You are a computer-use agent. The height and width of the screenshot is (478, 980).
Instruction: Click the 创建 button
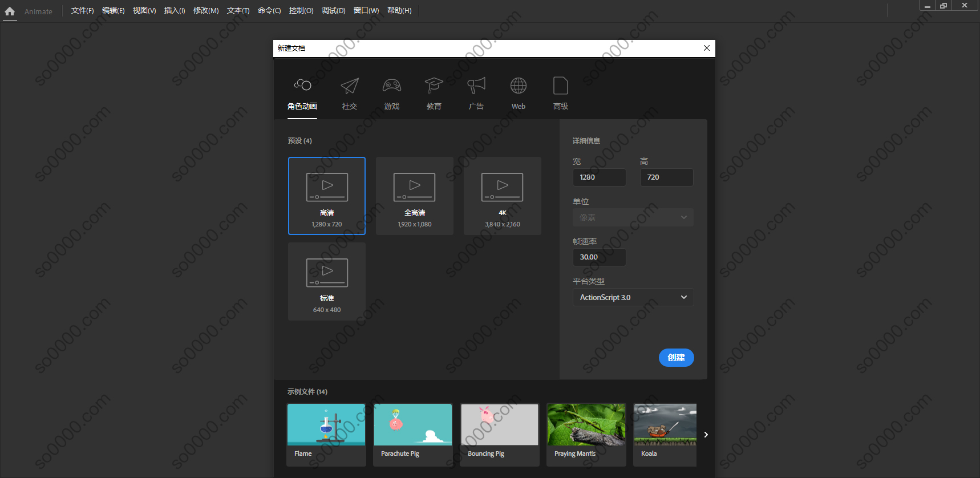pyautogui.click(x=677, y=358)
